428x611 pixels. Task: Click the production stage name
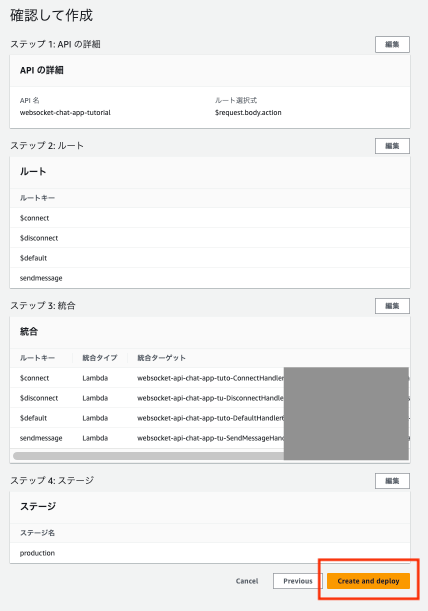click(37, 553)
